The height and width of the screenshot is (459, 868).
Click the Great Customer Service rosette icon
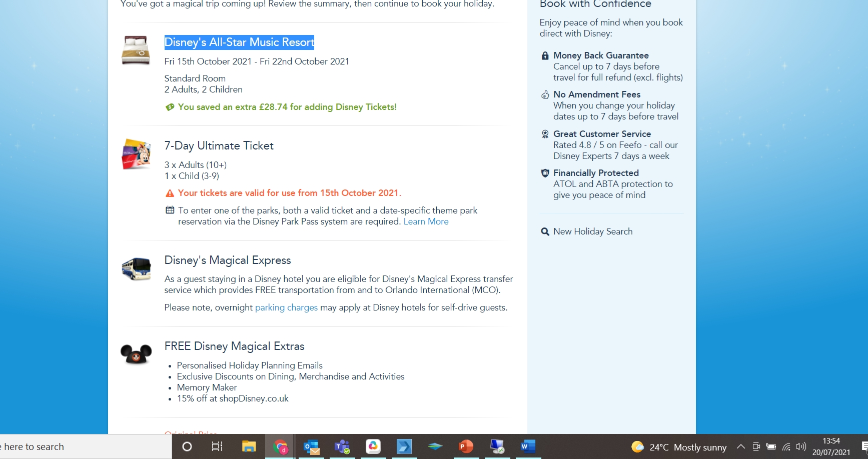click(545, 134)
